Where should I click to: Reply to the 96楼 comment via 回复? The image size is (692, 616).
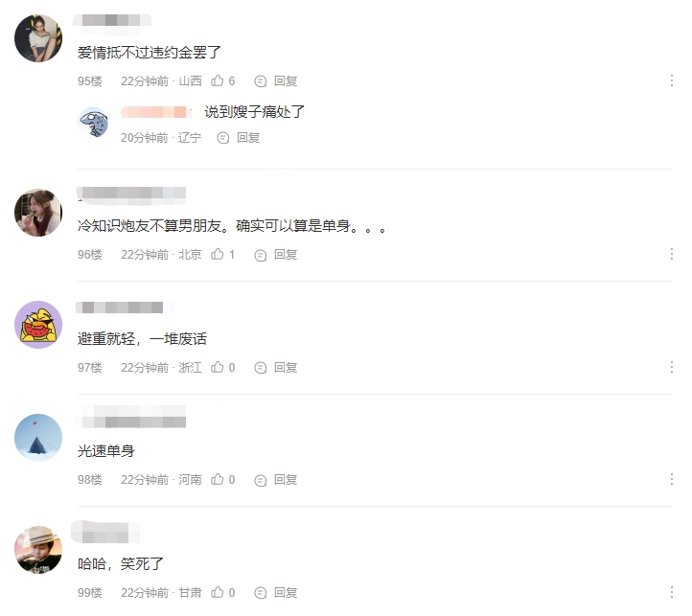tap(286, 255)
